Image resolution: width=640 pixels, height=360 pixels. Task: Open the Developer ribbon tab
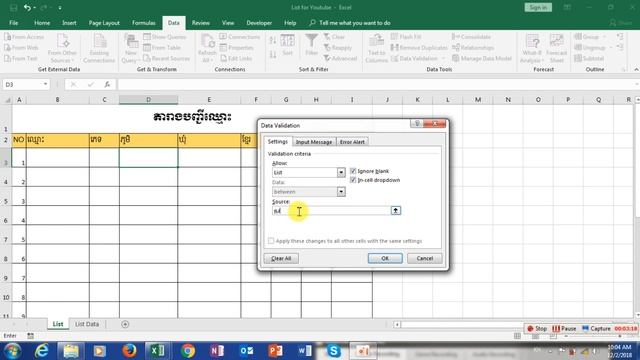point(259,23)
